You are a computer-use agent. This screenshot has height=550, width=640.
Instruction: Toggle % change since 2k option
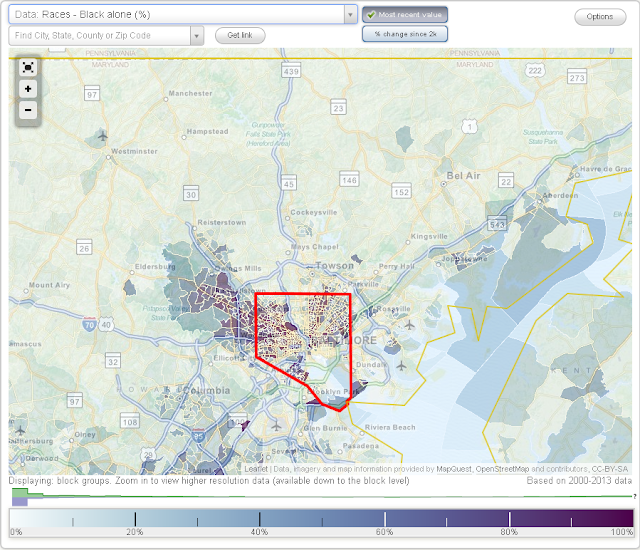pyautogui.click(x=405, y=34)
